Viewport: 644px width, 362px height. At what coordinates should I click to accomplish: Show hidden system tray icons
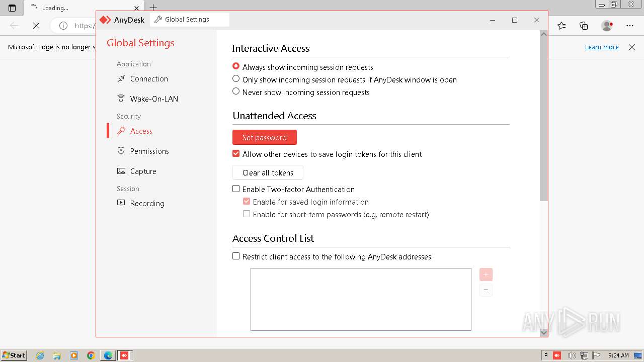pos(546,355)
